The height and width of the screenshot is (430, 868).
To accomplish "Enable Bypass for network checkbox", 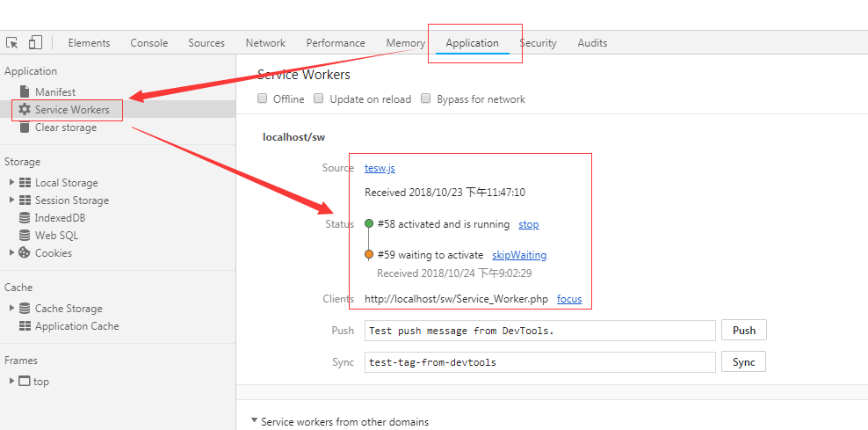I will coord(426,98).
